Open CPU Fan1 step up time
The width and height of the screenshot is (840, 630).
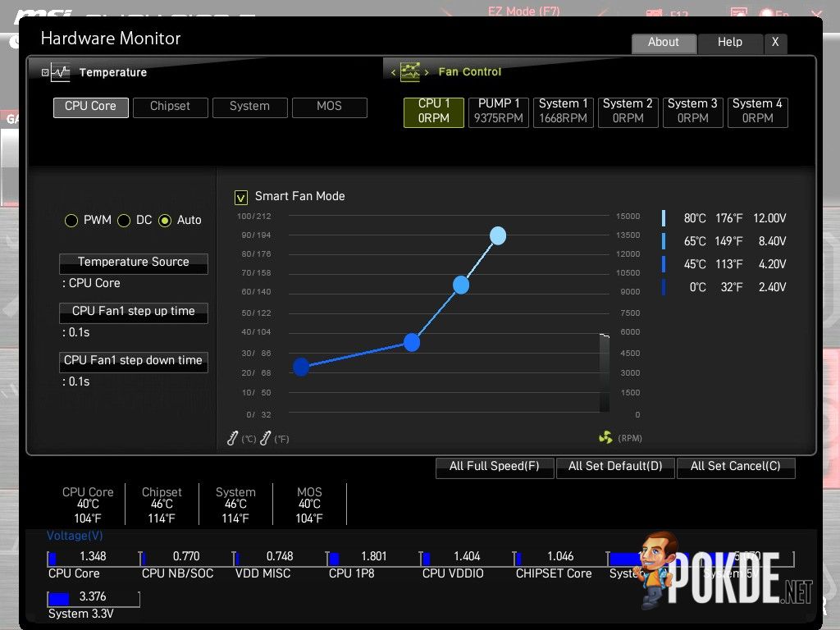coord(134,313)
